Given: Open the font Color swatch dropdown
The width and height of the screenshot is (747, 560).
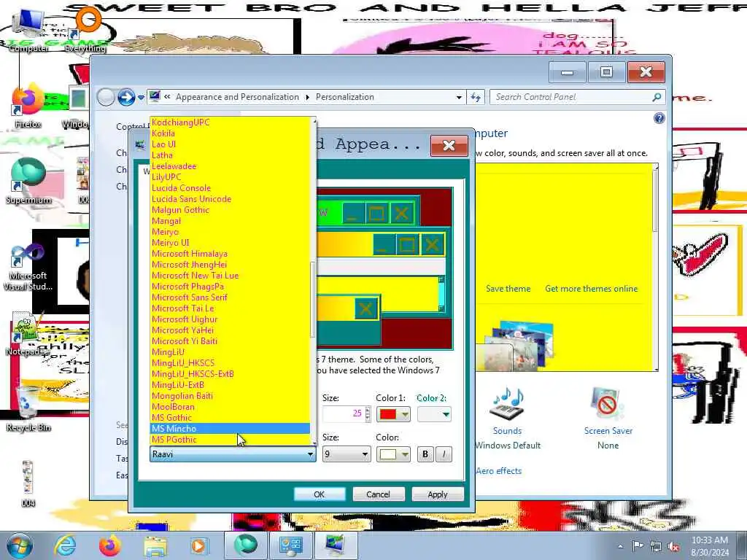Looking at the screenshot, I should tap(393, 454).
